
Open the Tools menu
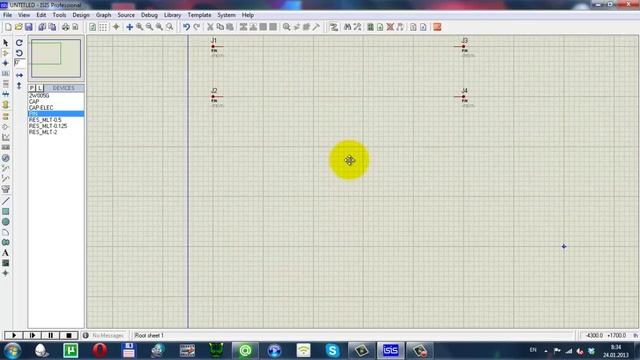(59, 15)
